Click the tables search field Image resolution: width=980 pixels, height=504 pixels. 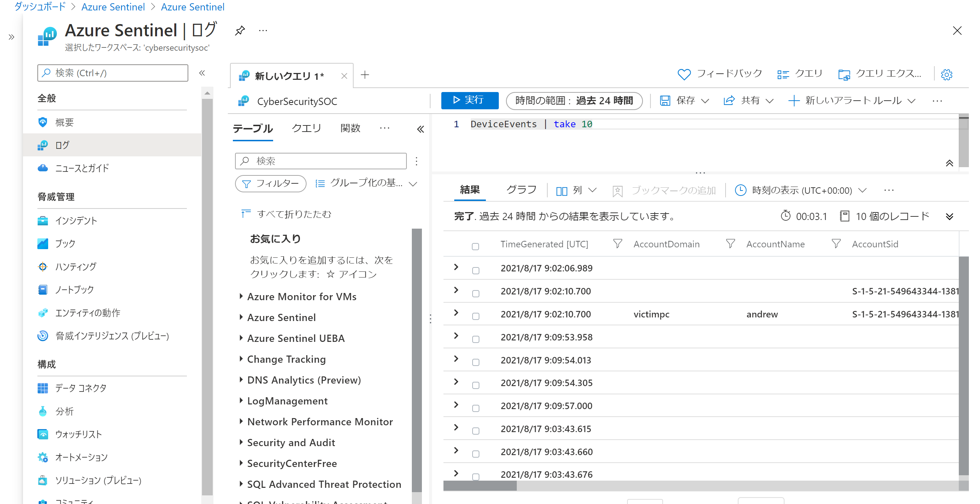coord(321,161)
